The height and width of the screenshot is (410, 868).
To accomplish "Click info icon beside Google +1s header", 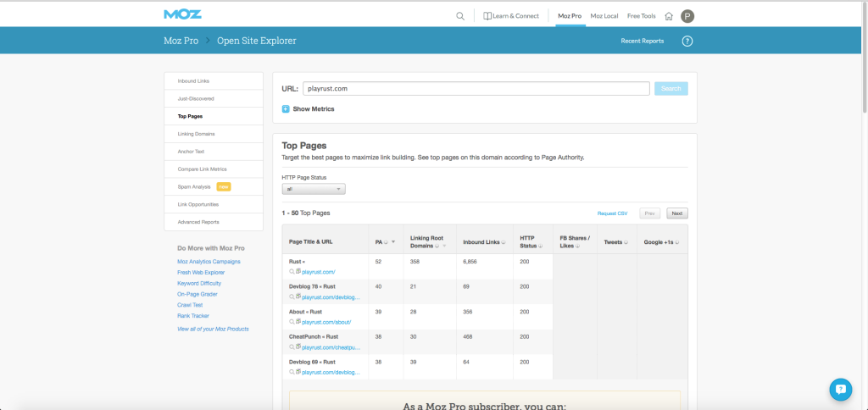I will point(677,242).
